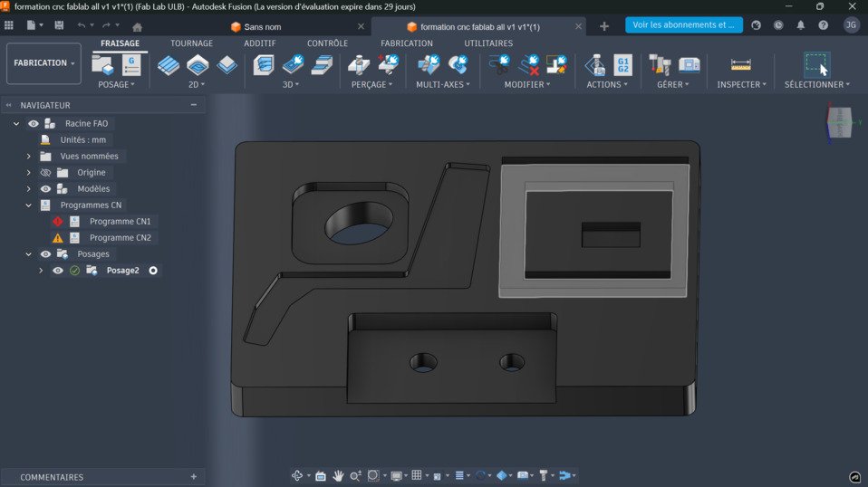
Task: Open the NC Program G-code icon
Action: click(x=131, y=64)
